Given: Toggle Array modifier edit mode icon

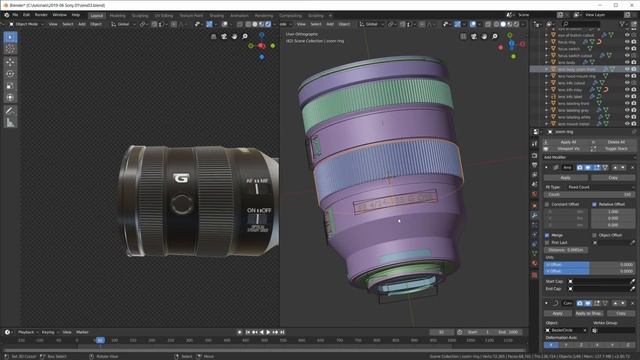Looking at the screenshot, I should pos(596,167).
